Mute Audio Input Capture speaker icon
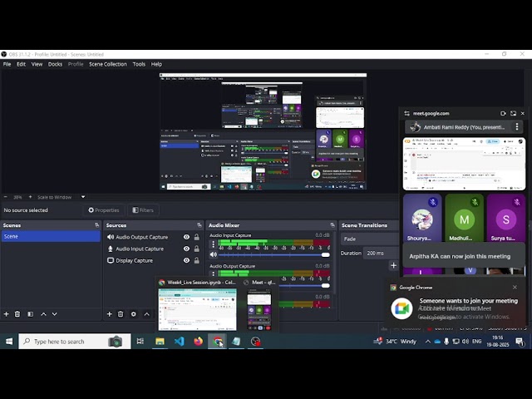Image resolution: width=532 pixels, height=399 pixels. click(213, 254)
